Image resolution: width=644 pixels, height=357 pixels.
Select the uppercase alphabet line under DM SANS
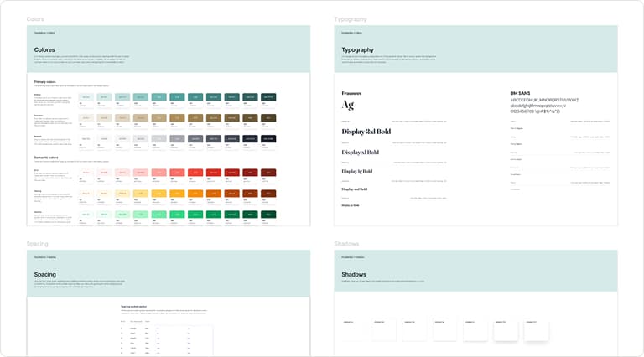[544, 100]
